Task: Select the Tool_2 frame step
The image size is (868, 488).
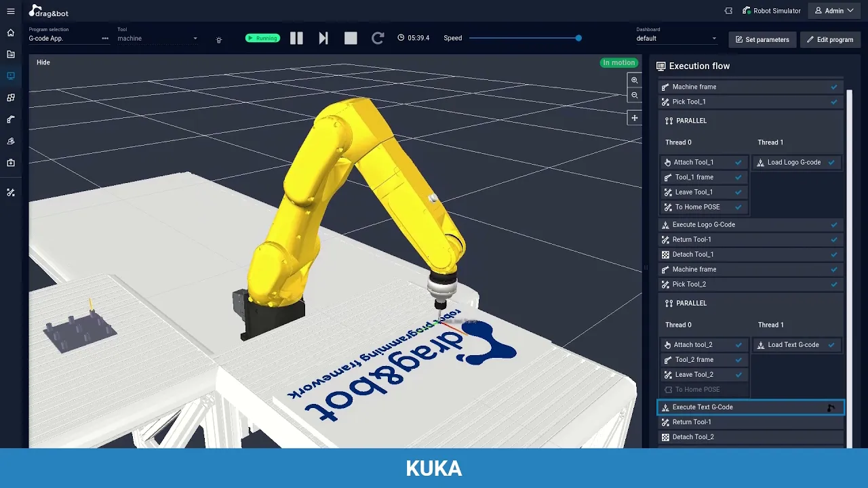Action: [x=704, y=359]
